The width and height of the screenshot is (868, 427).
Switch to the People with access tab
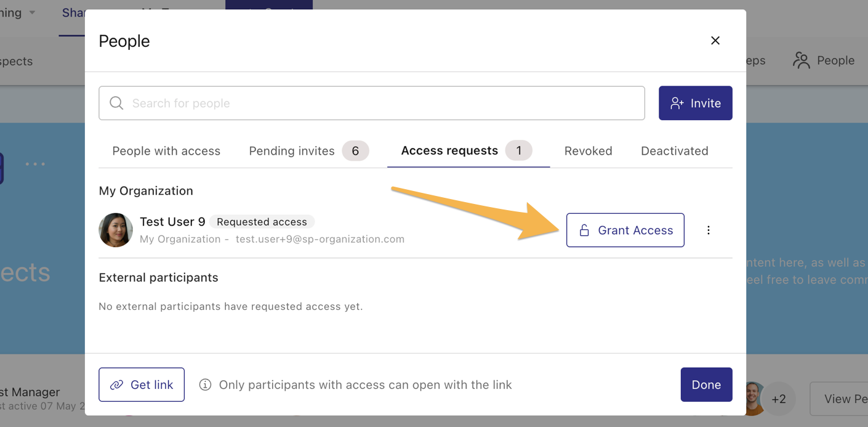[166, 150]
